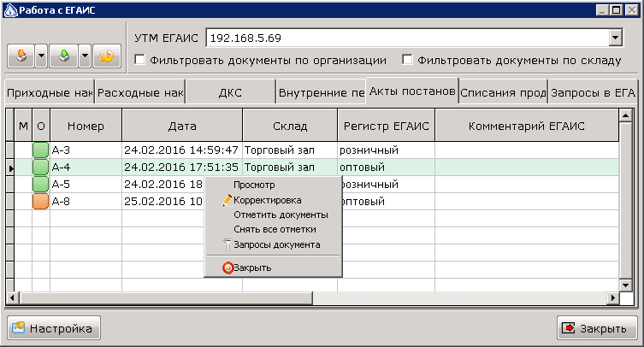Screen dimensions: 644x347
Task: Click horizontal scrollbar left arrow
Action: pyautogui.click(x=12, y=297)
